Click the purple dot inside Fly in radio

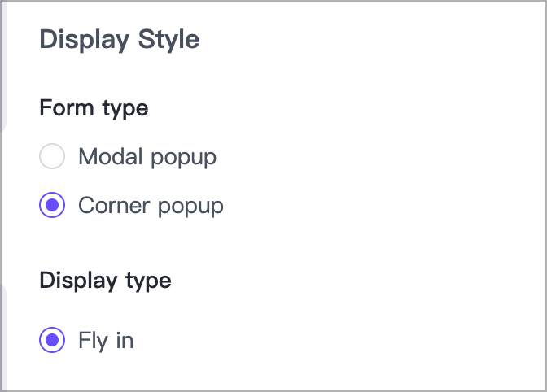point(52,340)
